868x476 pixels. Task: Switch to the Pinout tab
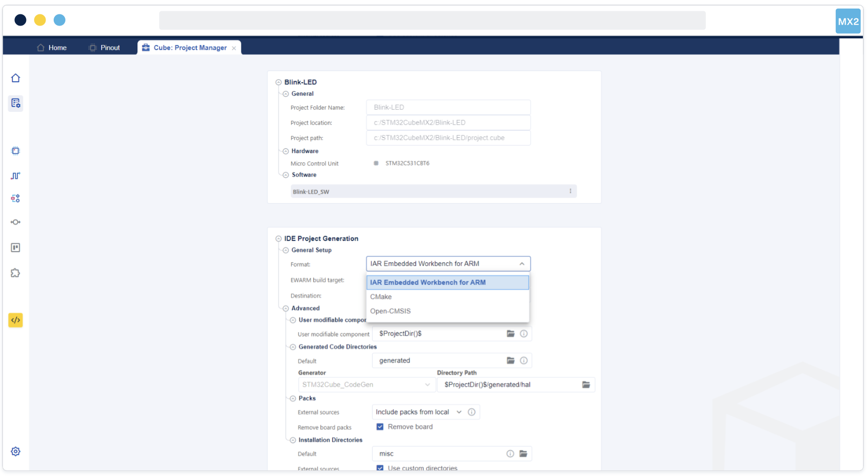pyautogui.click(x=105, y=47)
